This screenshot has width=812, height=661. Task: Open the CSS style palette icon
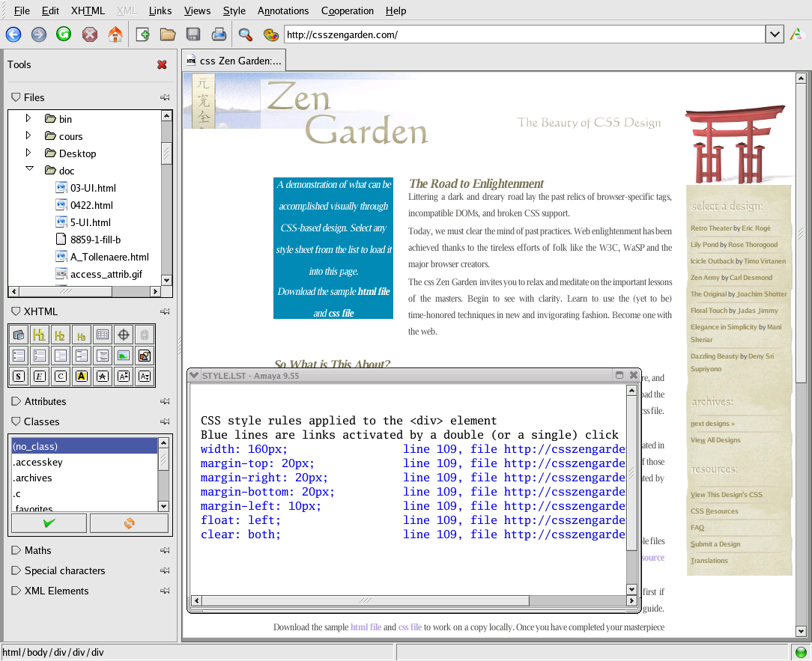click(x=271, y=34)
